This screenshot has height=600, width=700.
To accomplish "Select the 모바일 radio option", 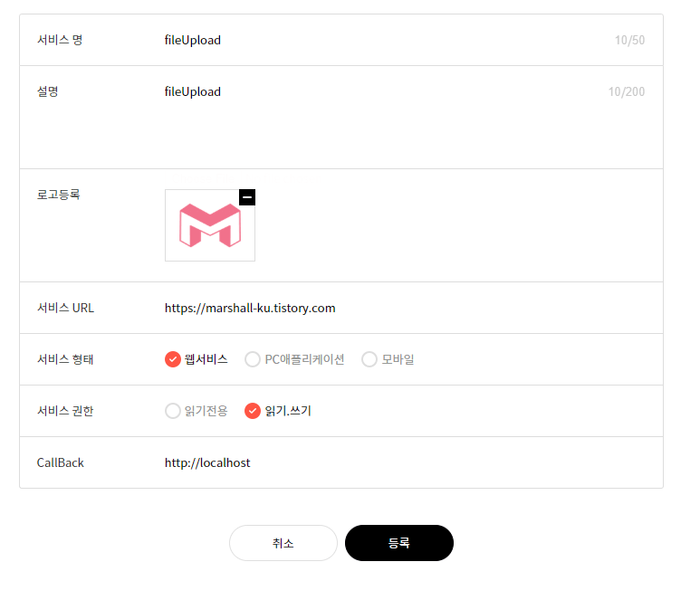I will 369,359.
